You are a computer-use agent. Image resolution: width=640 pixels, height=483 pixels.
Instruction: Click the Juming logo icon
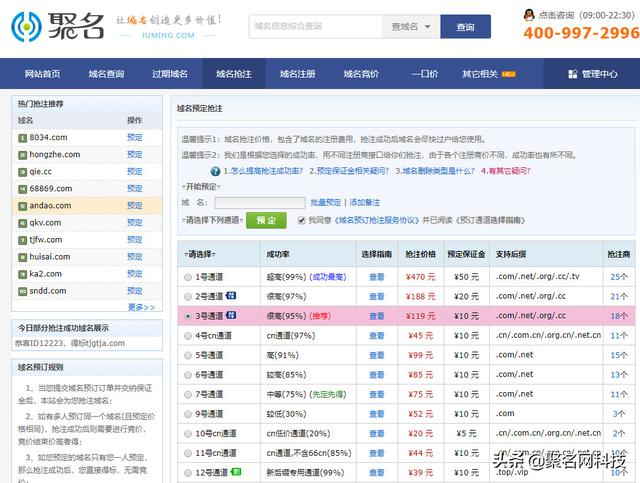point(28,27)
